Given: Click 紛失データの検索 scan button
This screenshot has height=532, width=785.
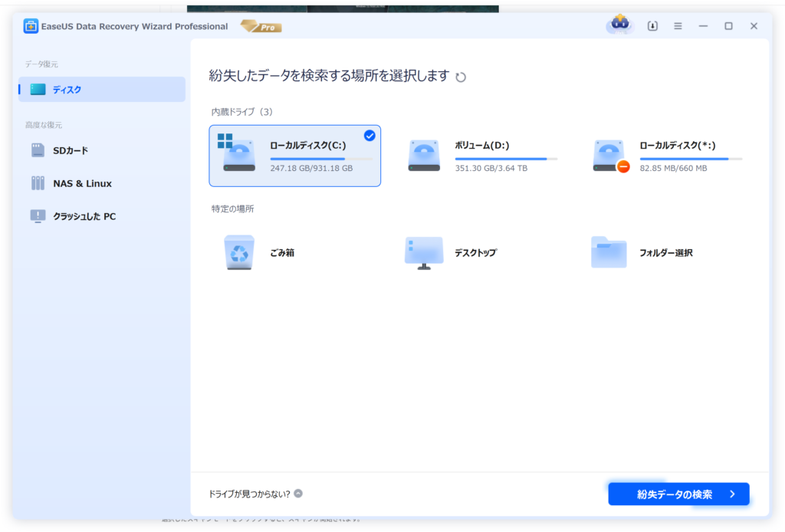Looking at the screenshot, I should point(678,494).
